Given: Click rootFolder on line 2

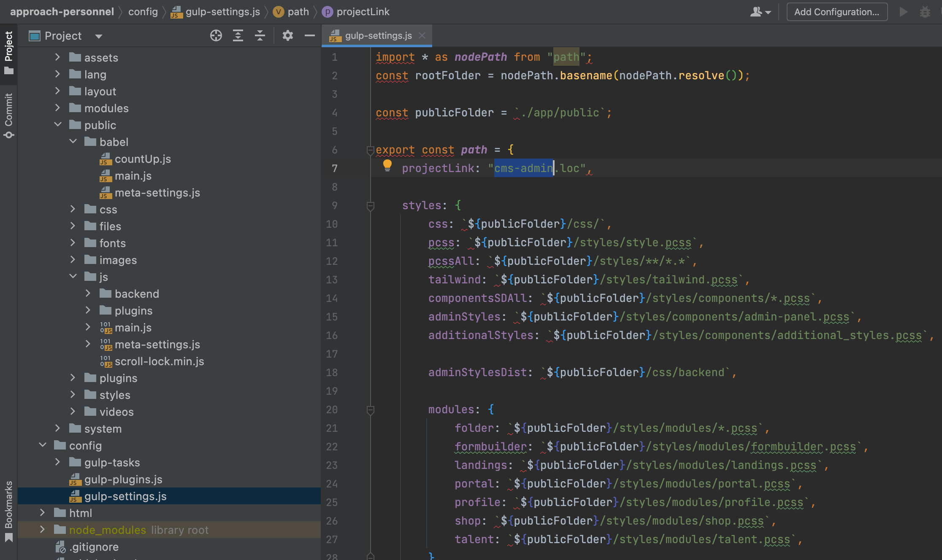Looking at the screenshot, I should click(x=448, y=75).
